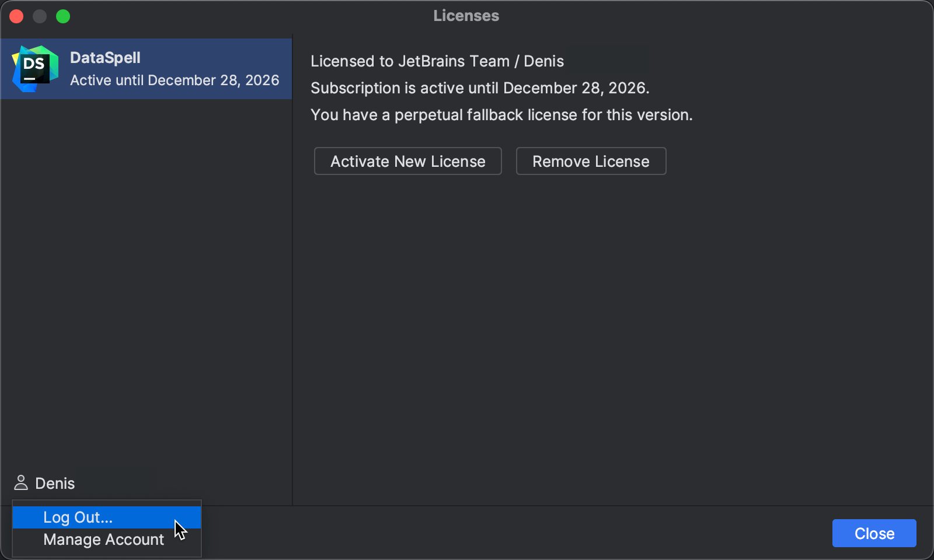Click the perpetual fallback license message
Viewport: 934px width, 560px height.
[x=501, y=115]
